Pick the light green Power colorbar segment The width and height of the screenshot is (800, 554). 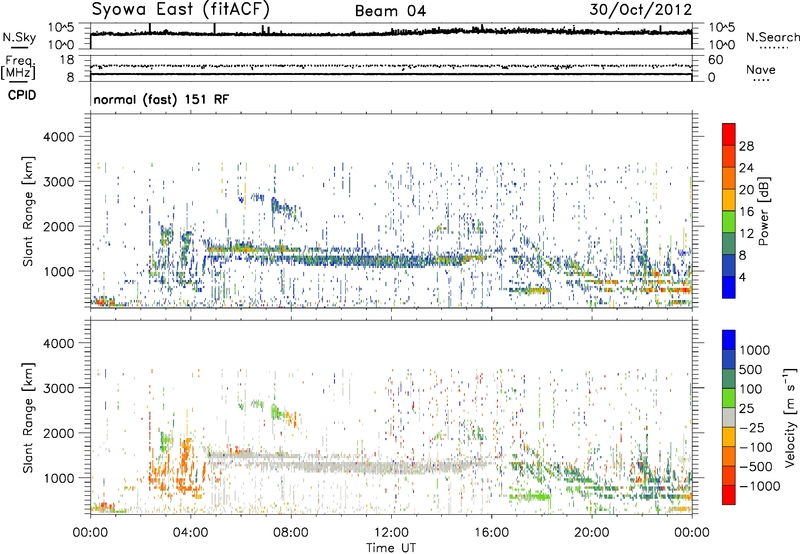click(729, 222)
